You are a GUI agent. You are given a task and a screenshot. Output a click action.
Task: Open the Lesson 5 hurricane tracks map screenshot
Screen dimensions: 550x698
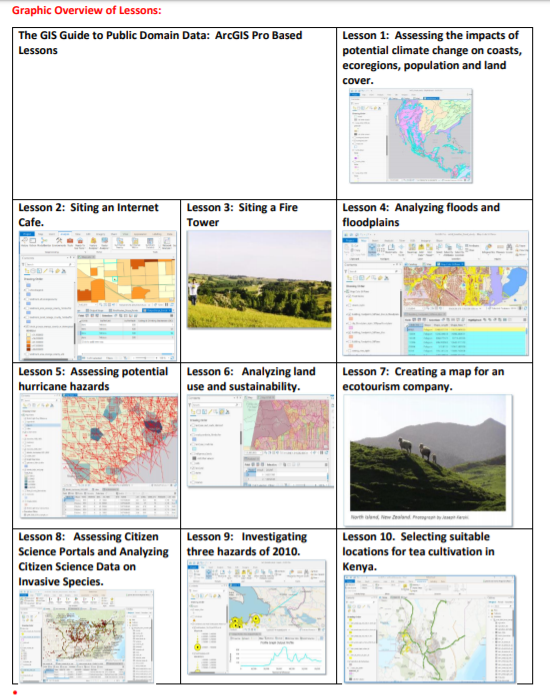[99, 456]
